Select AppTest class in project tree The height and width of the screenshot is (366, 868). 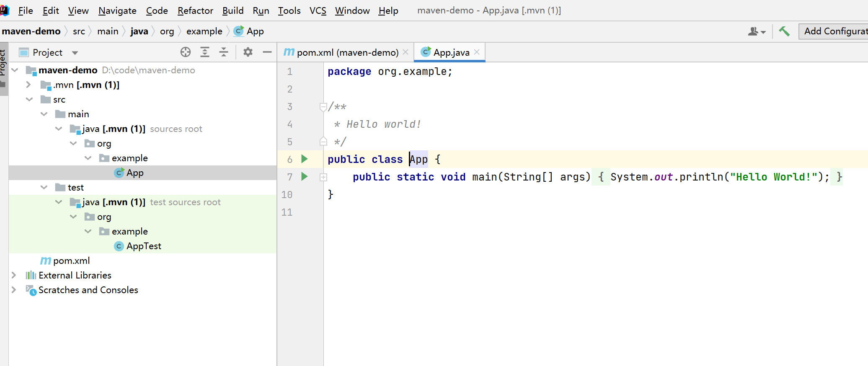[143, 246]
